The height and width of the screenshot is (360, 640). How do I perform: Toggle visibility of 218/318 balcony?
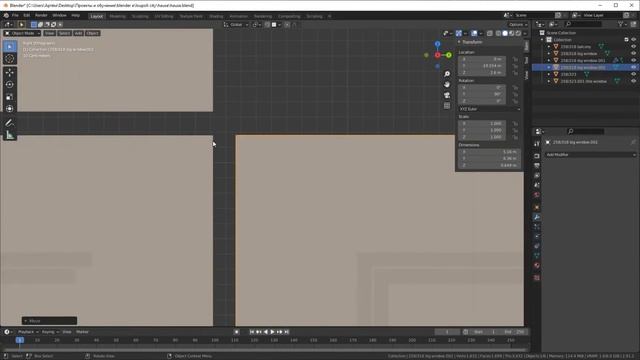coord(633,47)
